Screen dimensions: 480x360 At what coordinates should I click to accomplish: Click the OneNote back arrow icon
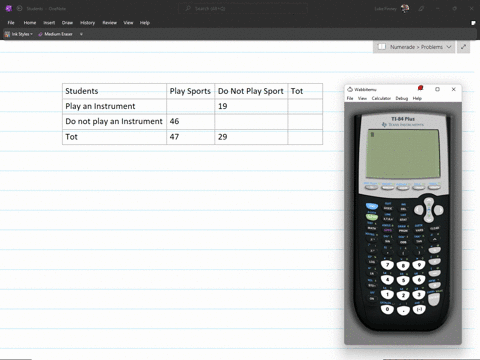click(19, 8)
